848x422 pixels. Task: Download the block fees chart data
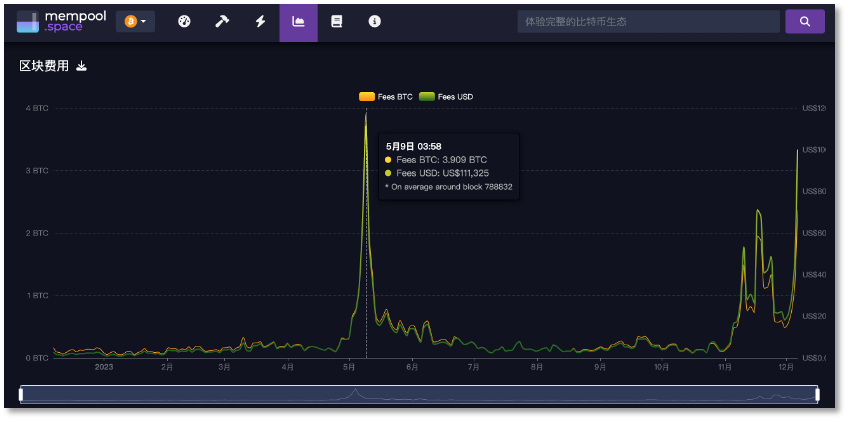tap(82, 66)
